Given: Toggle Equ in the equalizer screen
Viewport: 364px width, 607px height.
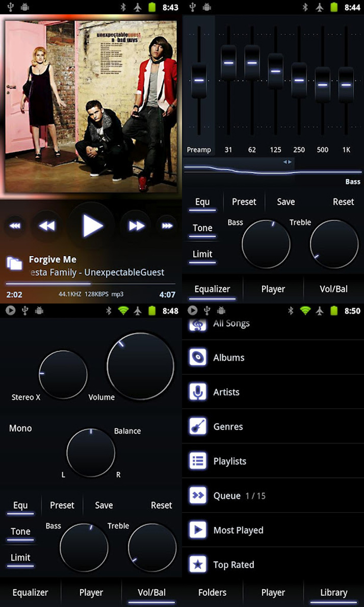Looking at the screenshot, I should tap(202, 203).
